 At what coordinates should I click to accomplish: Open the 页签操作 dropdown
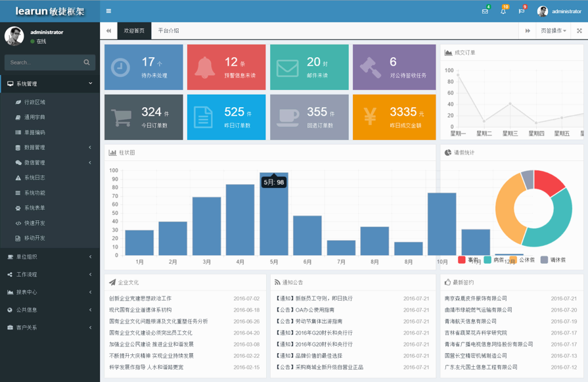point(553,31)
